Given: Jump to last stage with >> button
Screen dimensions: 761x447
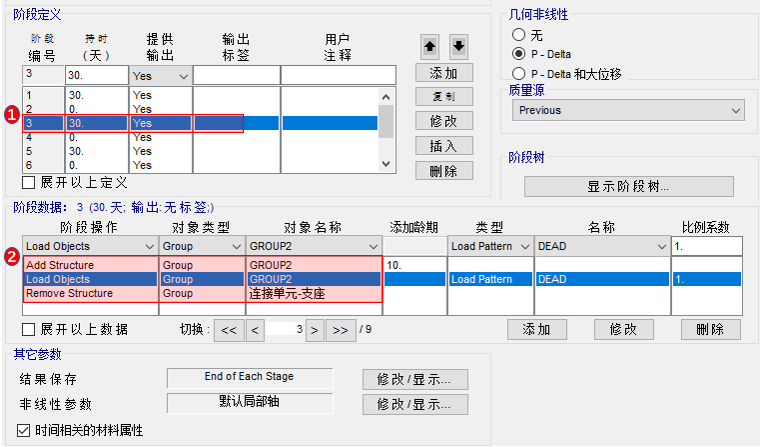Looking at the screenshot, I should pos(342,329).
